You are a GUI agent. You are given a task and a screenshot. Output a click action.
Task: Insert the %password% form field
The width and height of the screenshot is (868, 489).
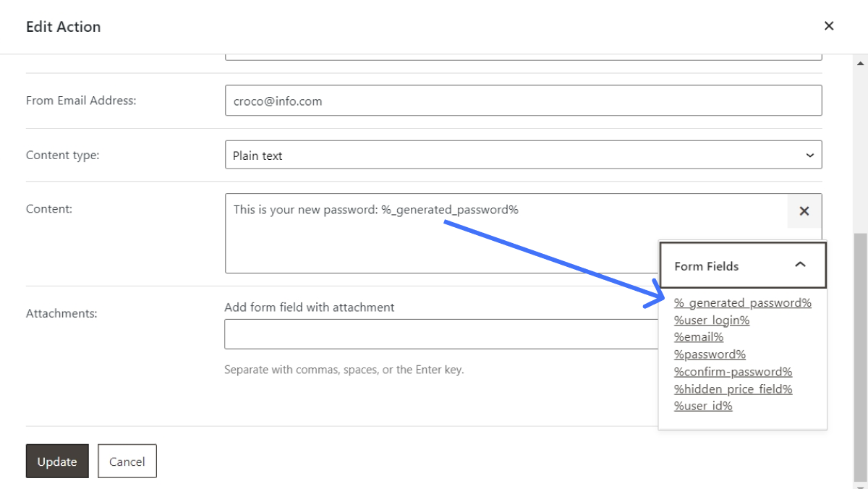pyautogui.click(x=710, y=354)
